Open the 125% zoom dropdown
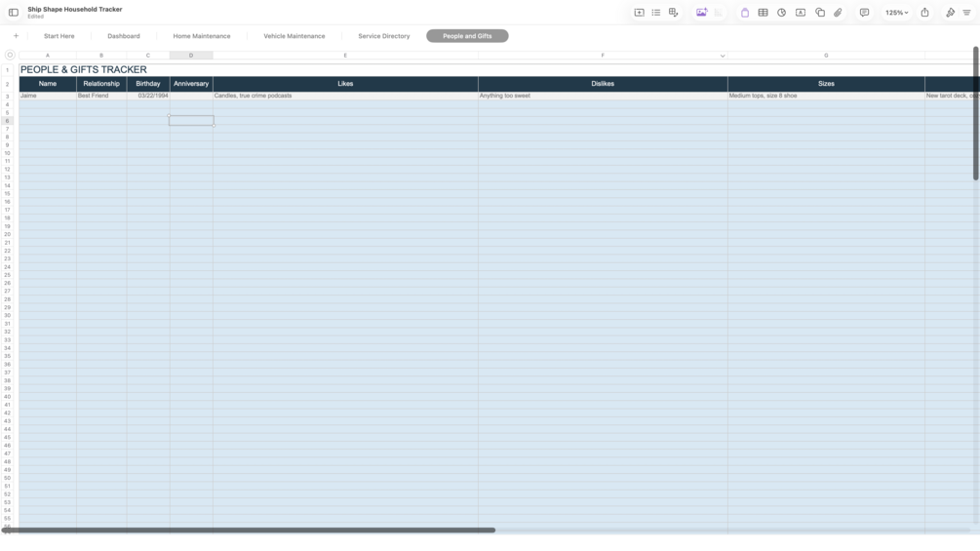 tap(896, 13)
